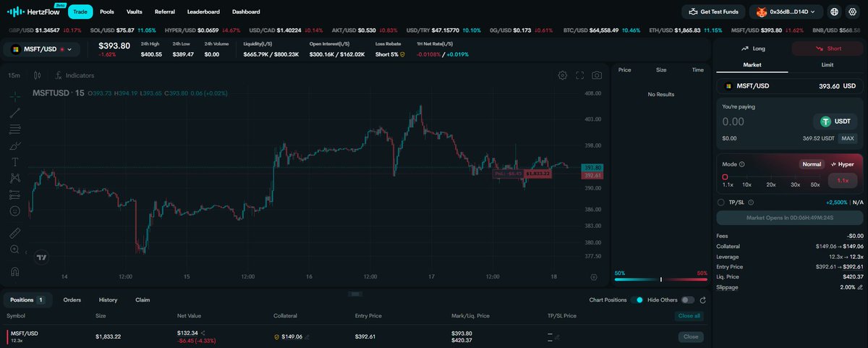Toggle the Hide Others switch

pyautogui.click(x=687, y=300)
